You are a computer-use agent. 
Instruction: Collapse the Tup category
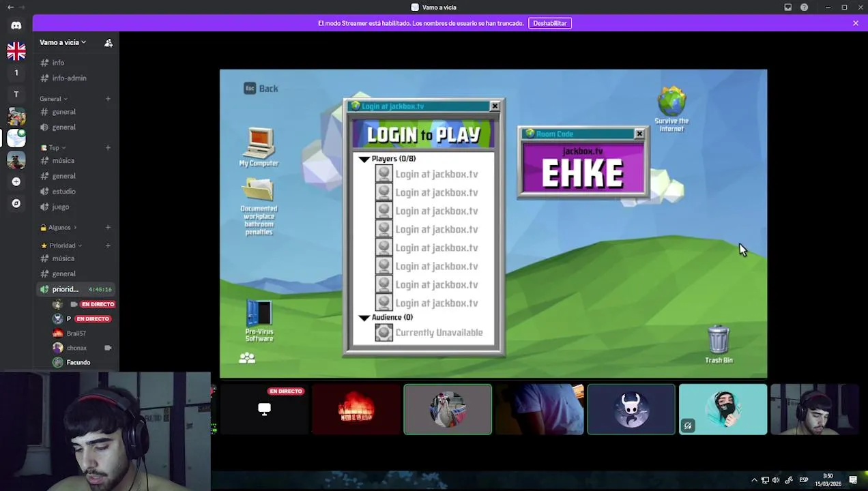click(53, 147)
